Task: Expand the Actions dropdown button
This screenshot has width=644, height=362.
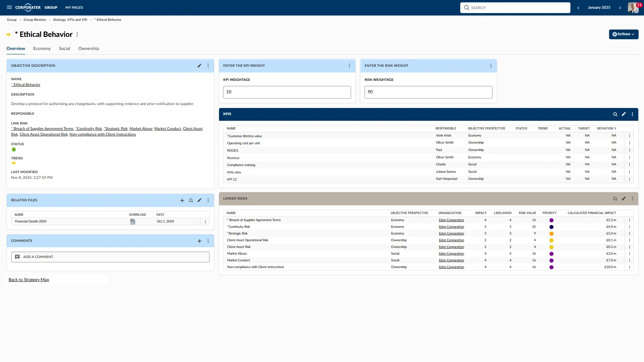Action: (x=624, y=34)
